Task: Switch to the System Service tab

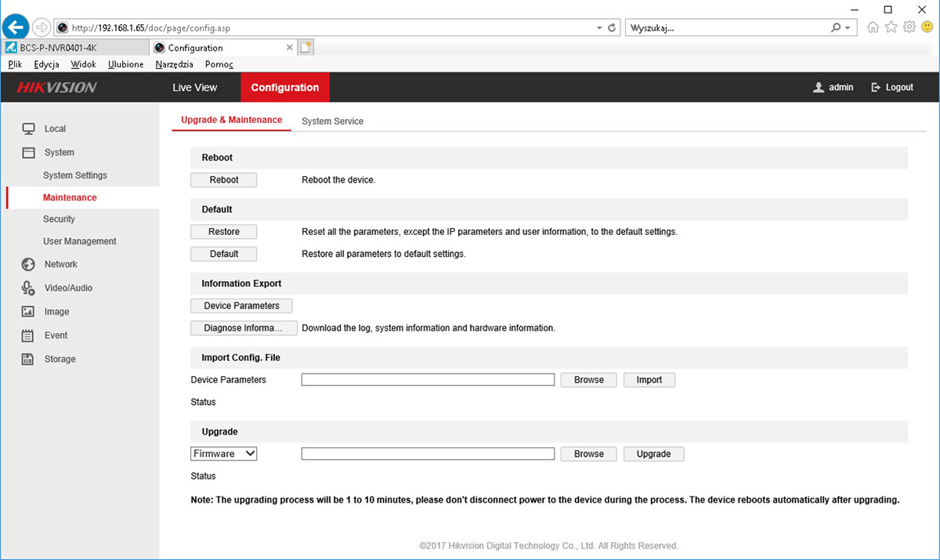Action: click(332, 121)
